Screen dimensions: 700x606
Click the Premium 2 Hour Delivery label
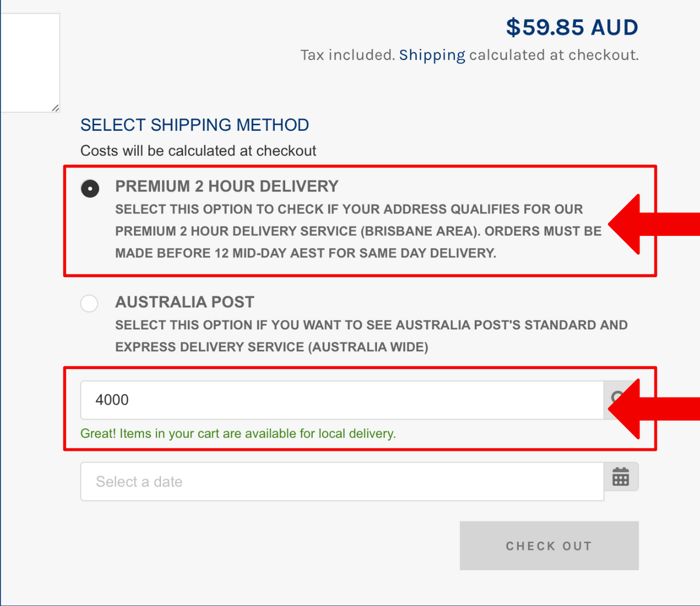pos(226,186)
